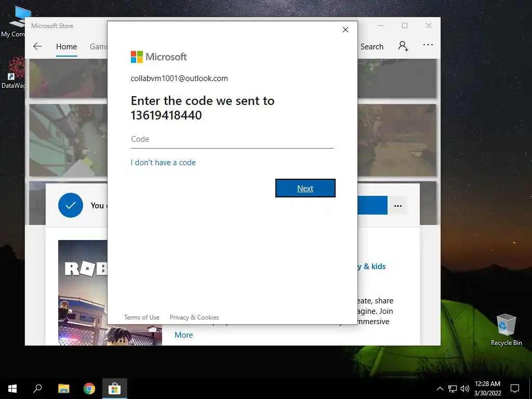
Task: Show hidden tray icons chevron
Action: pyautogui.click(x=440, y=389)
